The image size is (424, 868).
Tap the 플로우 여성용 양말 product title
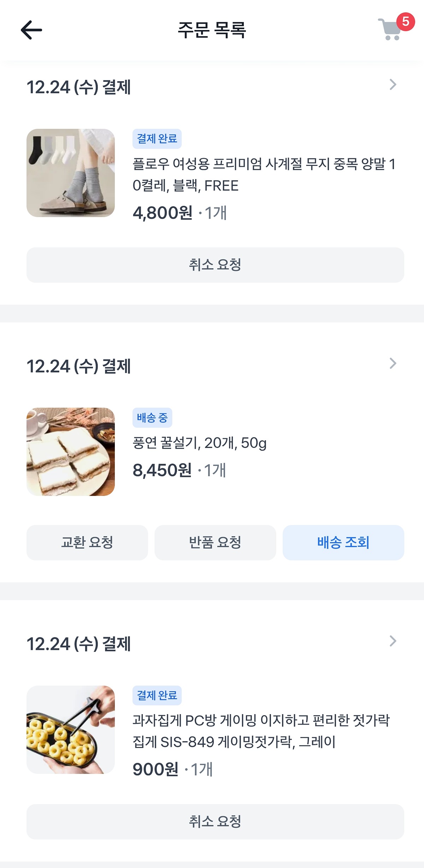coord(264,174)
